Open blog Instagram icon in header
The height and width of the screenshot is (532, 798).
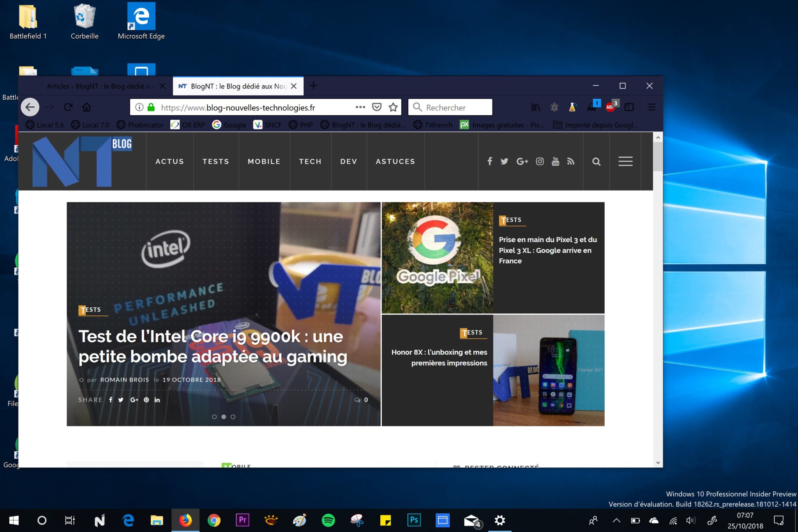[540, 161]
